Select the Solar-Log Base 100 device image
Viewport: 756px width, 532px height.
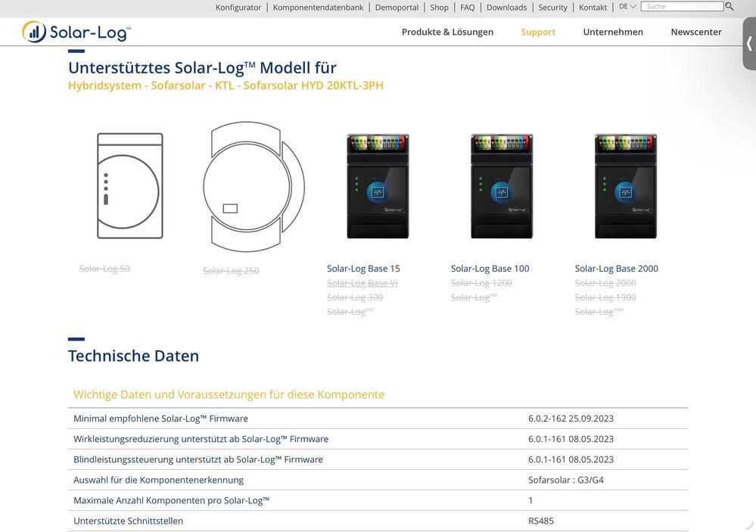pyautogui.click(x=502, y=186)
